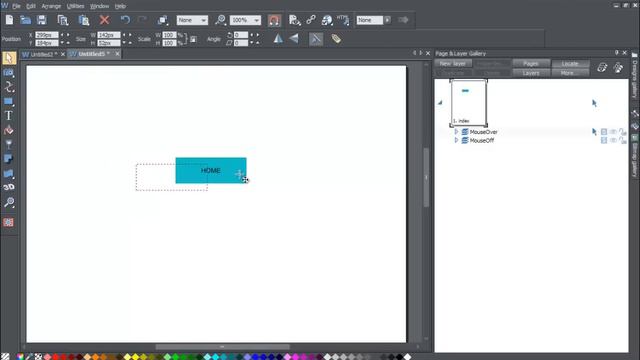
Task: Click the New layer button
Action: click(x=453, y=64)
